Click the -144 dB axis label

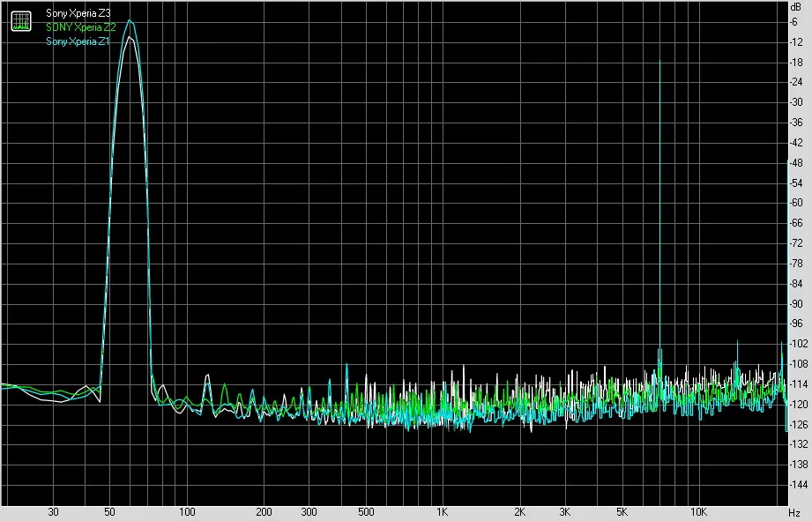click(x=799, y=485)
